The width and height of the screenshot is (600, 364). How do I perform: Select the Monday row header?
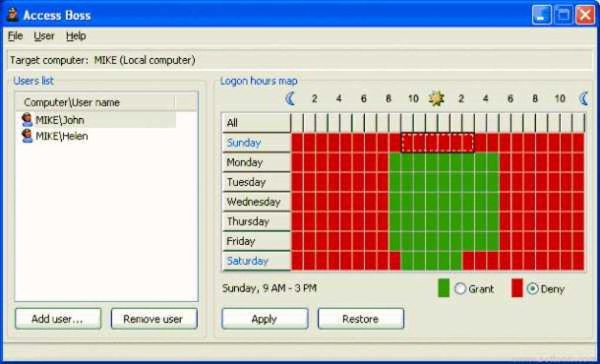(256, 162)
